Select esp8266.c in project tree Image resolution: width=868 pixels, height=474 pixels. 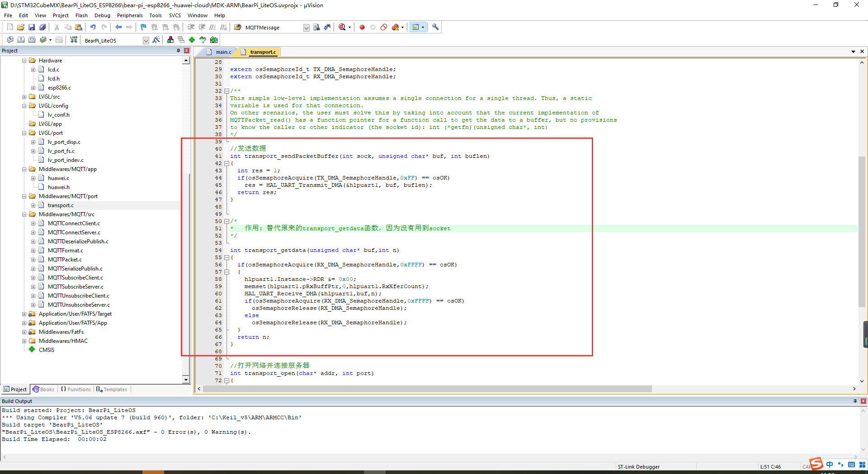(59, 88)
